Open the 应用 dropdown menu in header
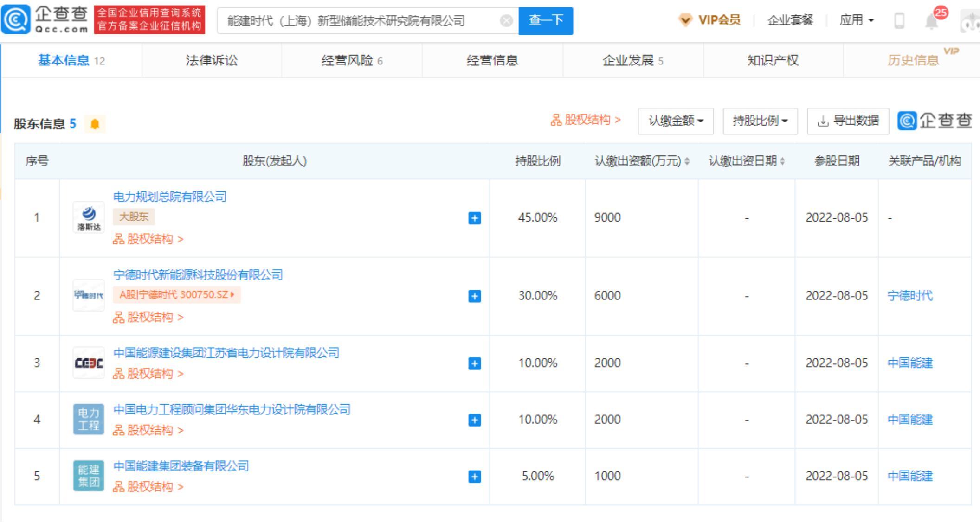The image size is (980, 522). coord(857,20)
